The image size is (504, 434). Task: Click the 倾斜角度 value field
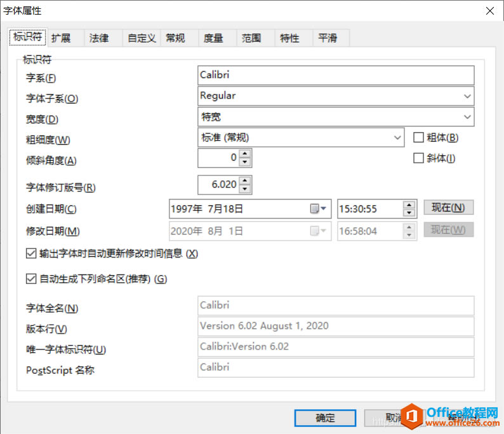218,158
